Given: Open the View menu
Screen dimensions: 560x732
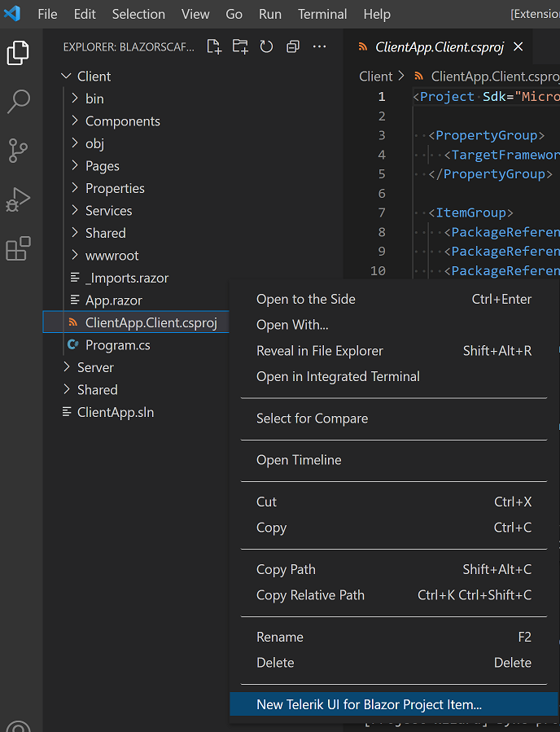Looking at the screenshot, I should pos(195,14).
